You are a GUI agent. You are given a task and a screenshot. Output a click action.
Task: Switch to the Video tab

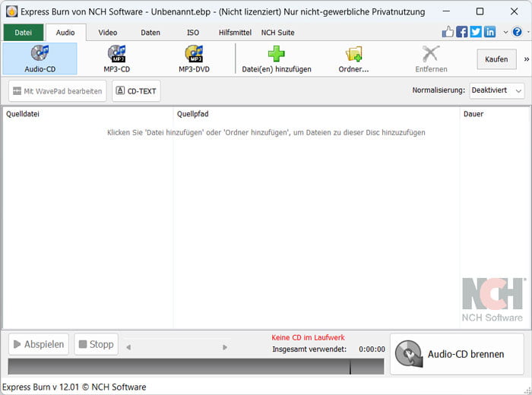tap(108, 33)
